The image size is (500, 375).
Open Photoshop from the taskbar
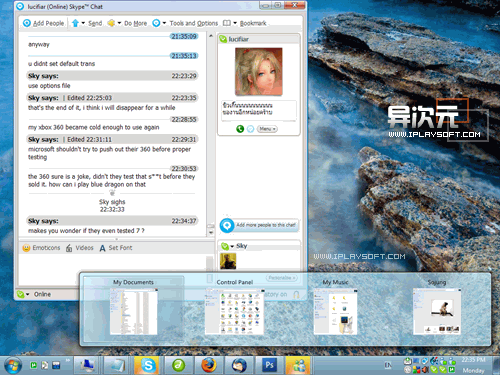(x=269, y=366)
